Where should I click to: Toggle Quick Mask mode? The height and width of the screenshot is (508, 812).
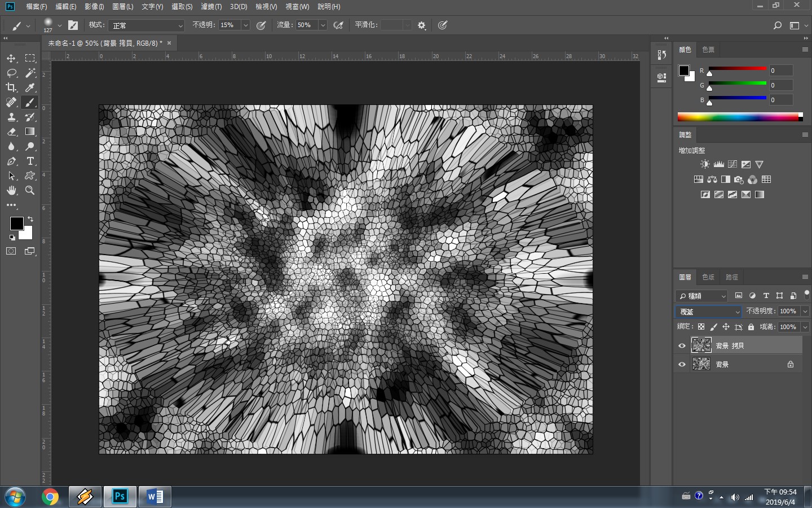11,251
